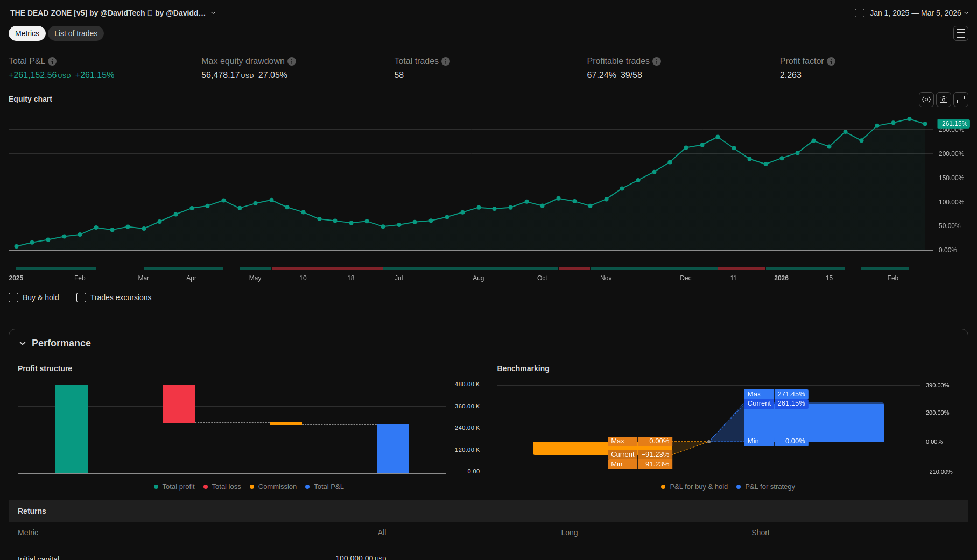Switch to List of trades tab
977x560 pixels.
(76, 33)
